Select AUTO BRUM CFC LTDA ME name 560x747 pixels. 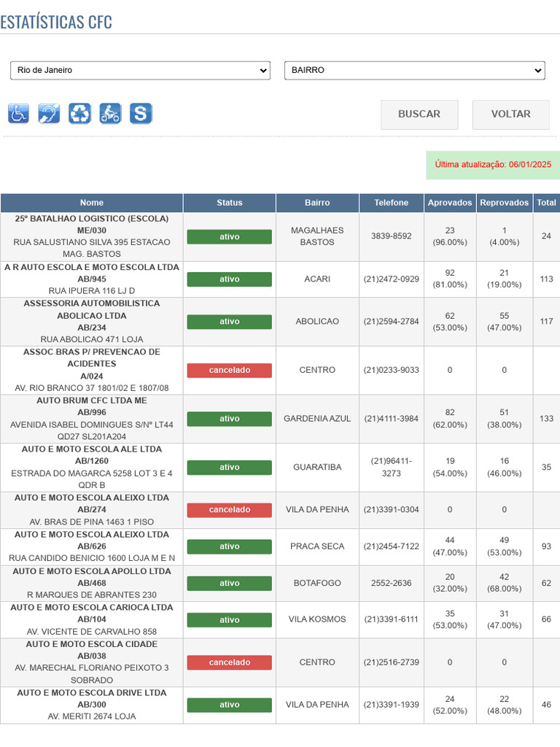[92, 400]
